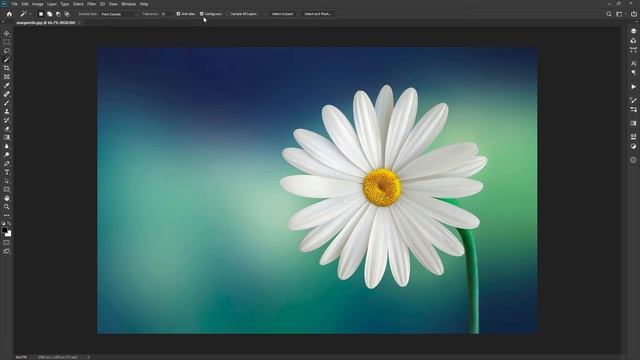Viewport: 640px width, 360px height.
Task: Toggle the Sample All Layers checkbox
Action: click(229, 14)
